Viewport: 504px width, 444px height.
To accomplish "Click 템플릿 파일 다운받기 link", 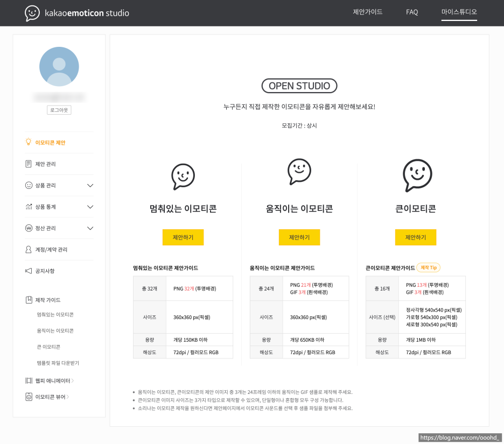I will point(58,363).
